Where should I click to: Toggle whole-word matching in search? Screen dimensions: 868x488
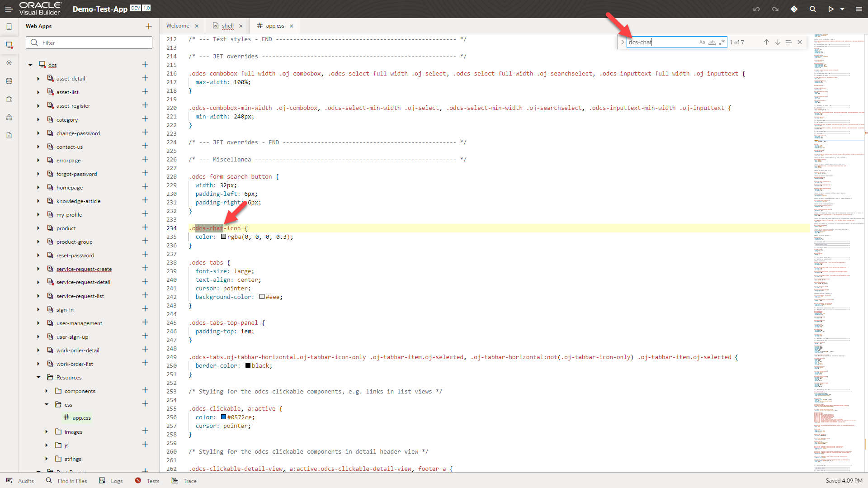713,42
